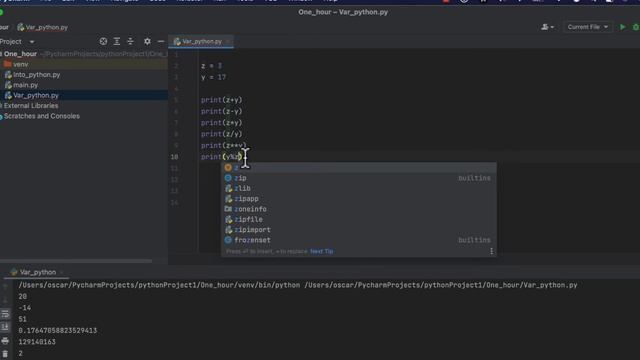The width and height of the screenshot is (640, 360).
Task: Click line number 10 in gutter
Action: click(174, 157)
